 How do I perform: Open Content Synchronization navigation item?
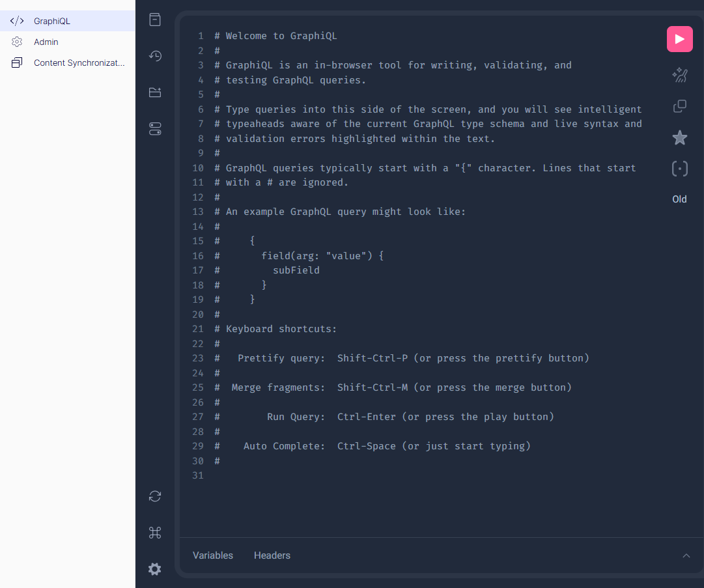pyautogui.click(x=67, y=63)
